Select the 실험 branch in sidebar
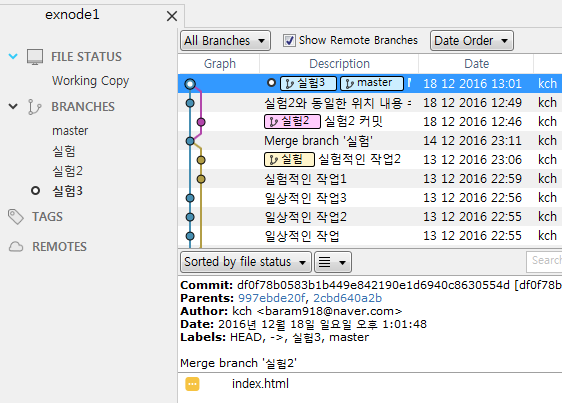Viewport: 562px width, 403px height. tap(64, 151)
